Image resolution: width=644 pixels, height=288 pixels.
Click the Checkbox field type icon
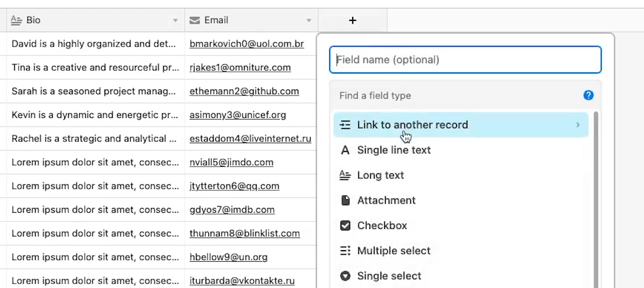pyautogui.click(x=346, y=225)
